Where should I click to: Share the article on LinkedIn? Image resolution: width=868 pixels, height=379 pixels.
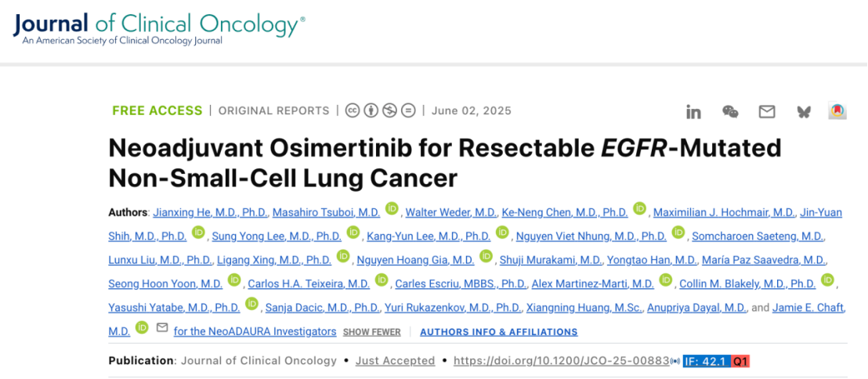click(x=693, y=112)
